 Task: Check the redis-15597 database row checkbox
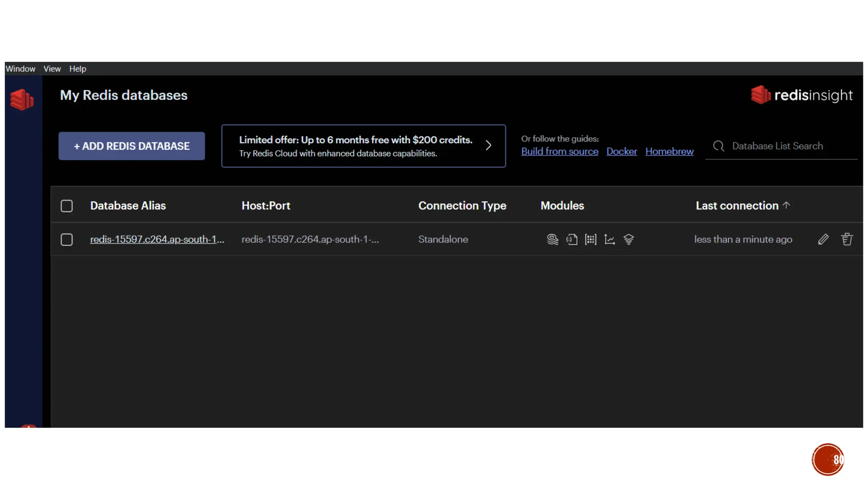67,240
